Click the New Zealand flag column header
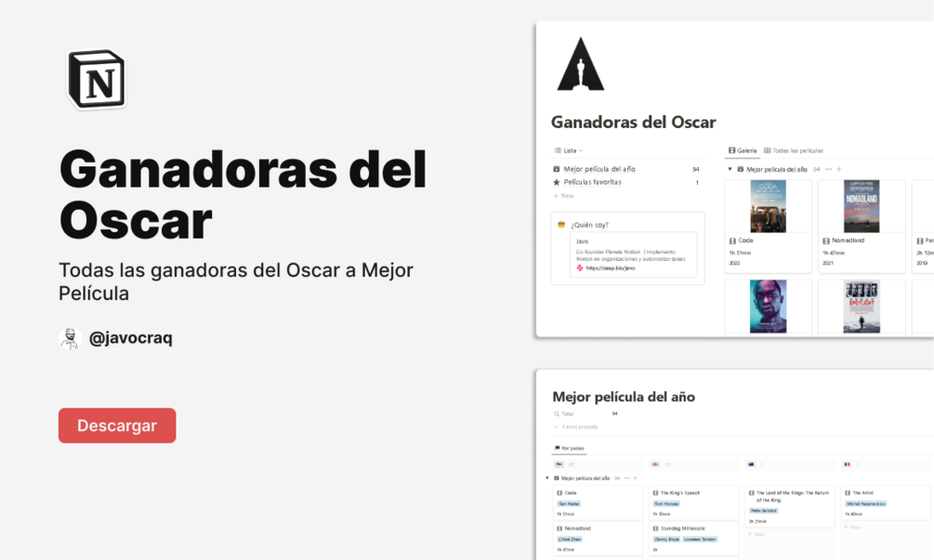The image size is (934, 560). tap(751, 464)
